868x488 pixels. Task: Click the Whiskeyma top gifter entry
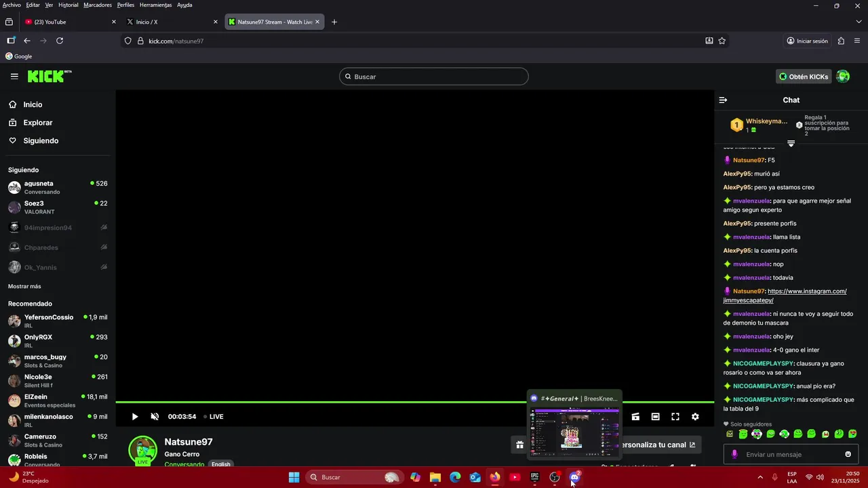pos(759,125)
